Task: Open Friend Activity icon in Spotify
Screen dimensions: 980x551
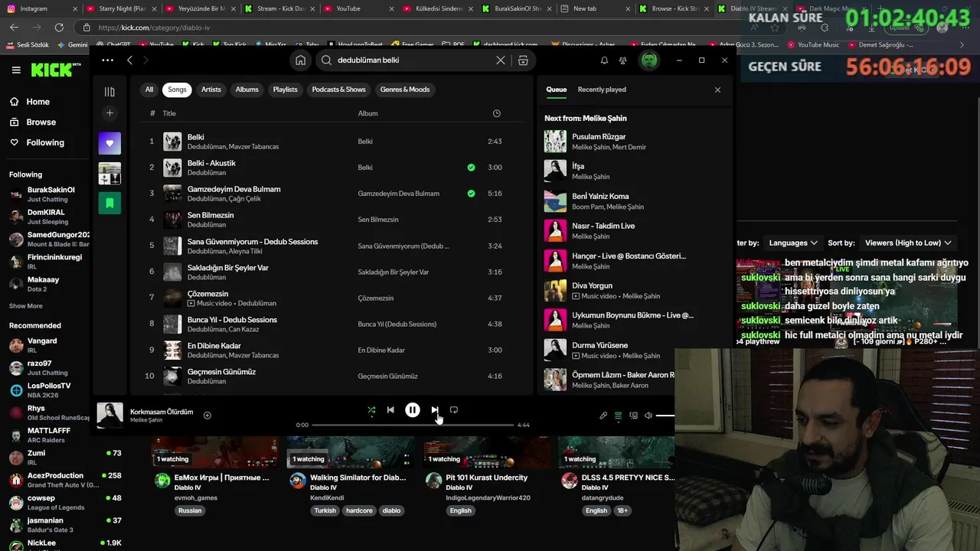Action: (623, 60)
